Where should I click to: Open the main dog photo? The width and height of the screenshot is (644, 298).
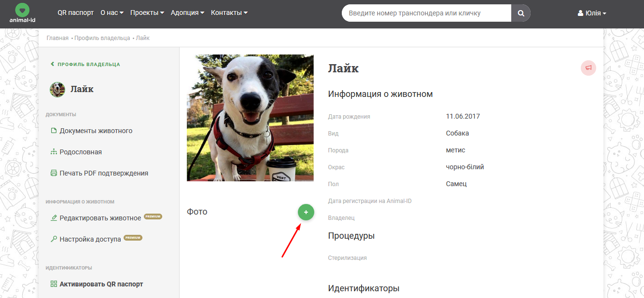tap(250, 118)
